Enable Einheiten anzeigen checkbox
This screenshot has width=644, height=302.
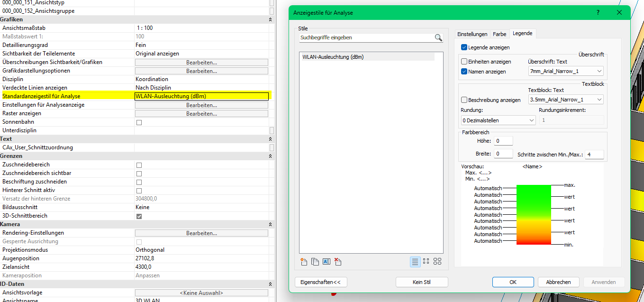[x=464, y=62]
